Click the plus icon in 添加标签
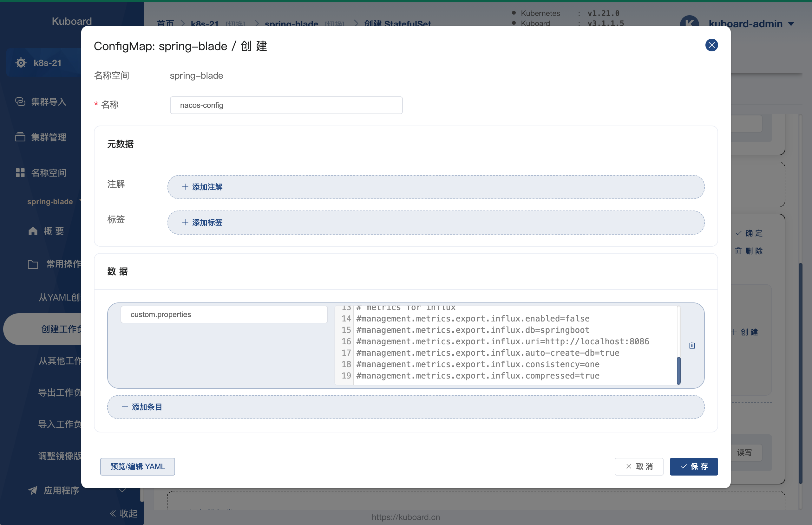Screen dimensions: 812x525 185,222
